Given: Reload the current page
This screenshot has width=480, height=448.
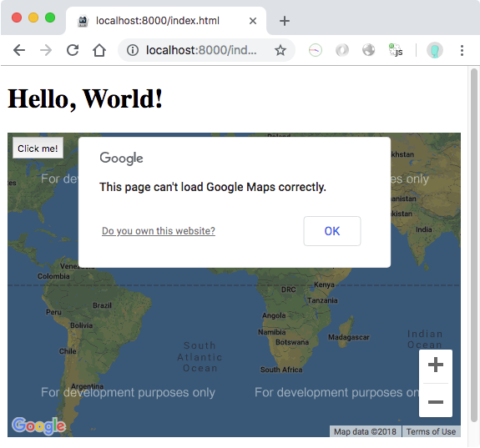Looking at the screenshot, I should click(73, 50).
